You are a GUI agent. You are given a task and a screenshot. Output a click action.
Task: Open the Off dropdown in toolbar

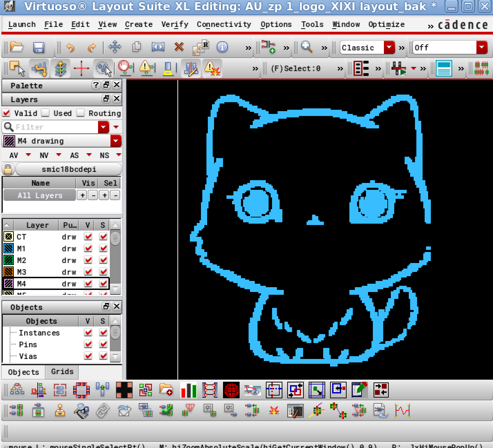tap(482, 47)
